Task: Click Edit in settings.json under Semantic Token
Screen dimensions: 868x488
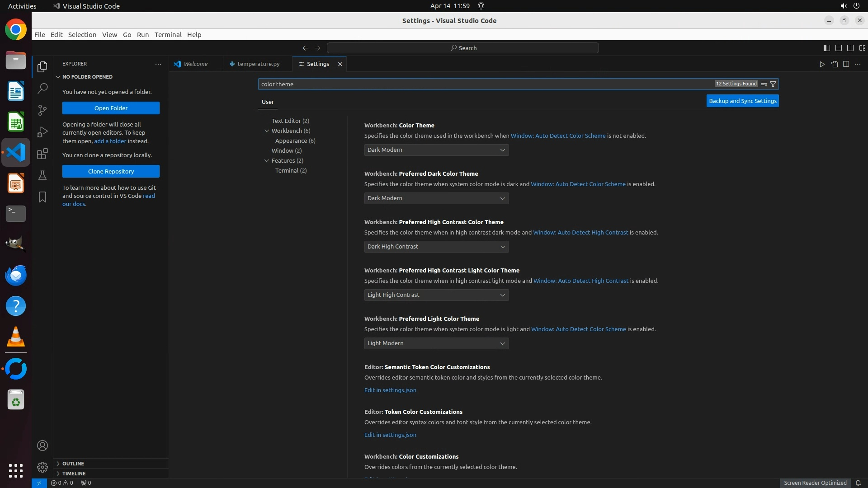Action: [390, 390]
